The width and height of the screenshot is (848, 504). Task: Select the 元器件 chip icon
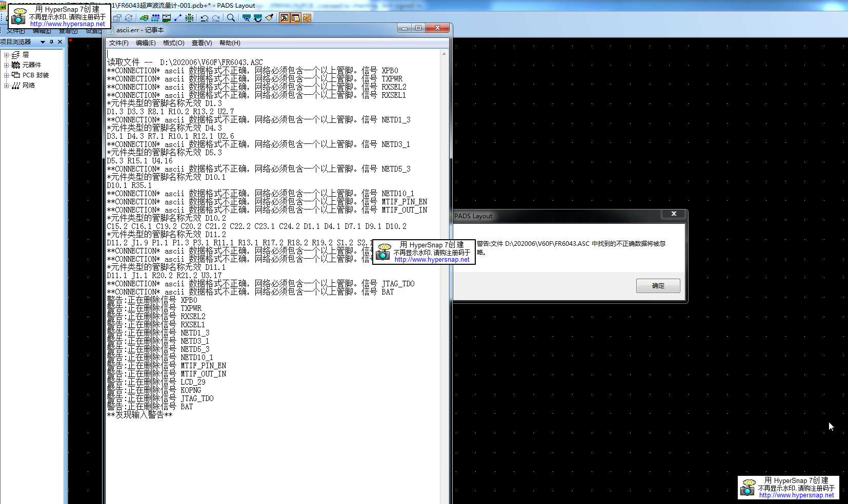point(16,65)
